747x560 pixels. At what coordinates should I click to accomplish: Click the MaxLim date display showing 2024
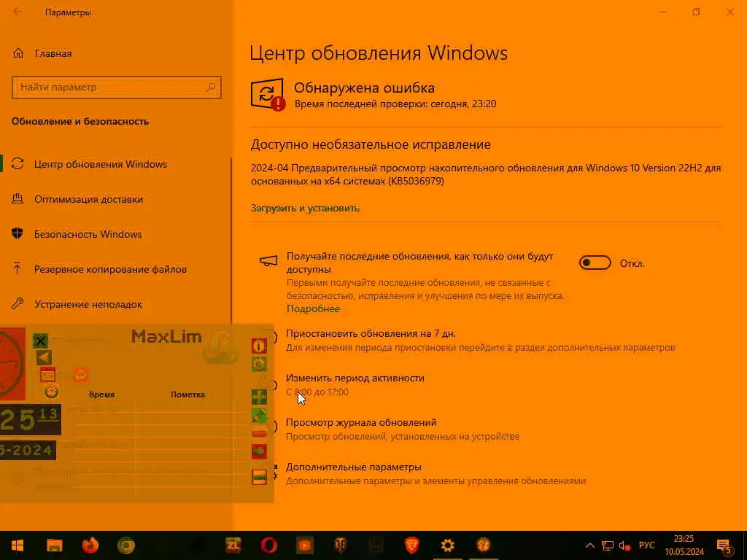coord(28,450)
